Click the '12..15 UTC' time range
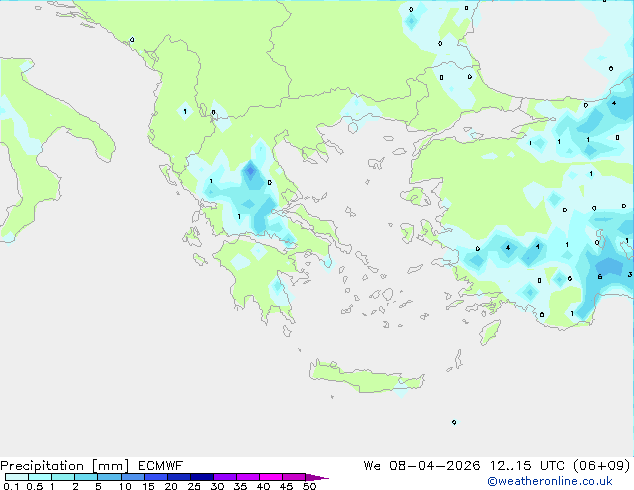Viewport: 634px width, 490px height. pyautogui.click(x=526, y=466)
